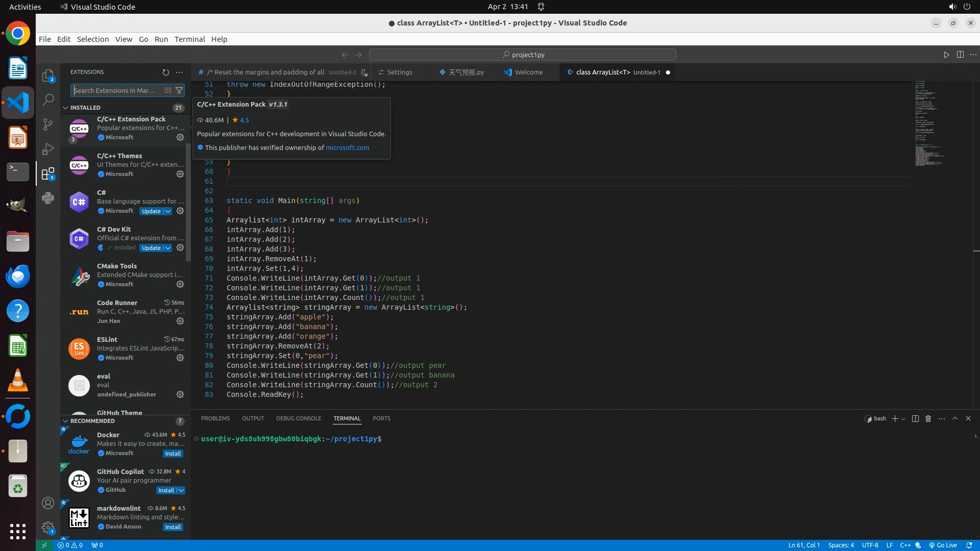Image resolution: width=980 pixels, height=551 pixels.
Task: Toggle split editor layout icon
Action: [960, 55]
